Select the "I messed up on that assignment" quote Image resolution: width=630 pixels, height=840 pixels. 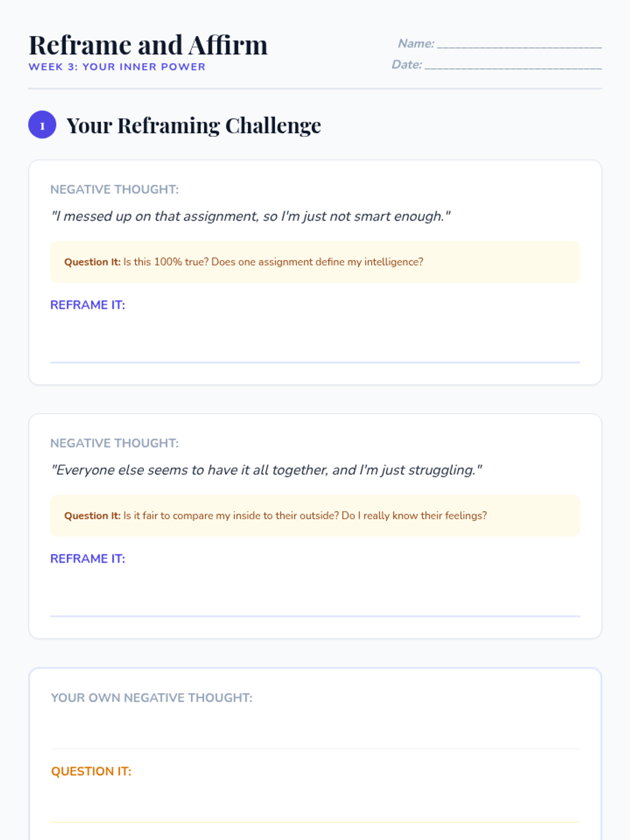[x=250, y=216]
